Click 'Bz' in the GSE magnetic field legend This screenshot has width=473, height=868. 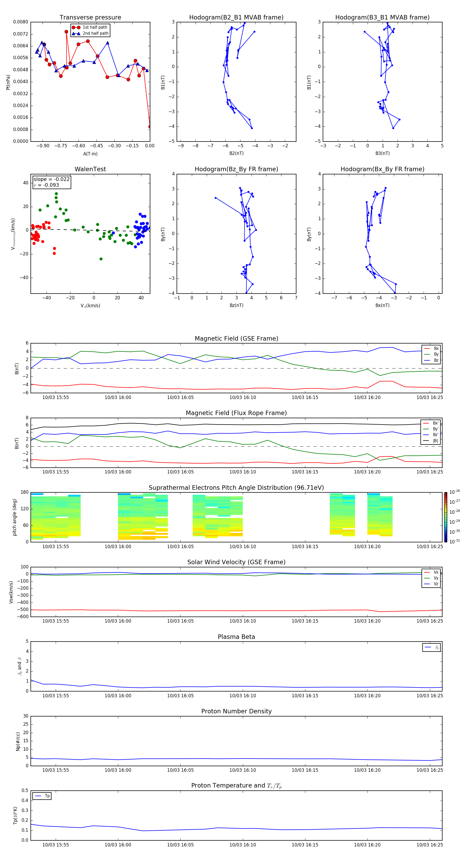click(436, 360)
